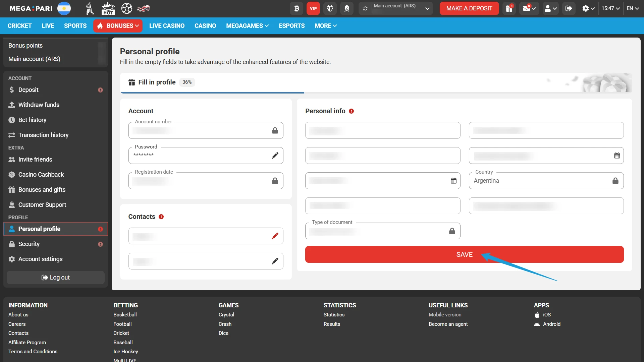Open the SPORTS tab

(75, 26)
